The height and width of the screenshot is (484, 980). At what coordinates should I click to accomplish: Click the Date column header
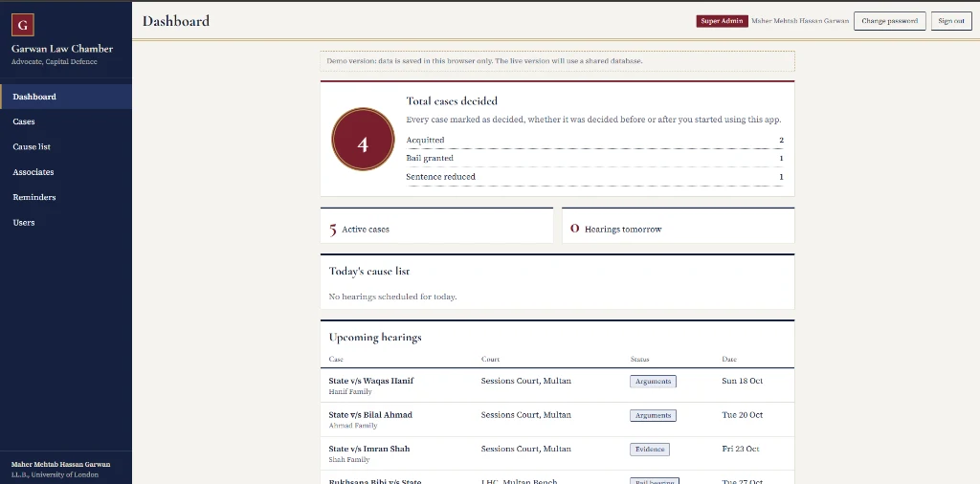click(728, 359)
